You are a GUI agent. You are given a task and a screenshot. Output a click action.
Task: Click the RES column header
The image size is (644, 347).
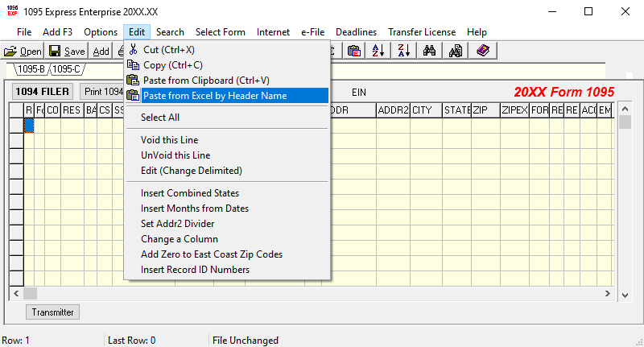(72, 110)
